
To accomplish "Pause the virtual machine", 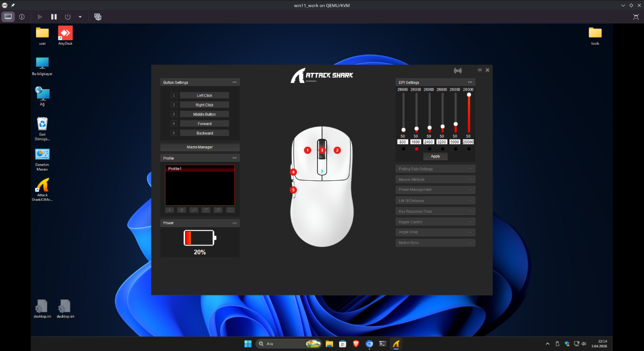I will coord(54,17).
